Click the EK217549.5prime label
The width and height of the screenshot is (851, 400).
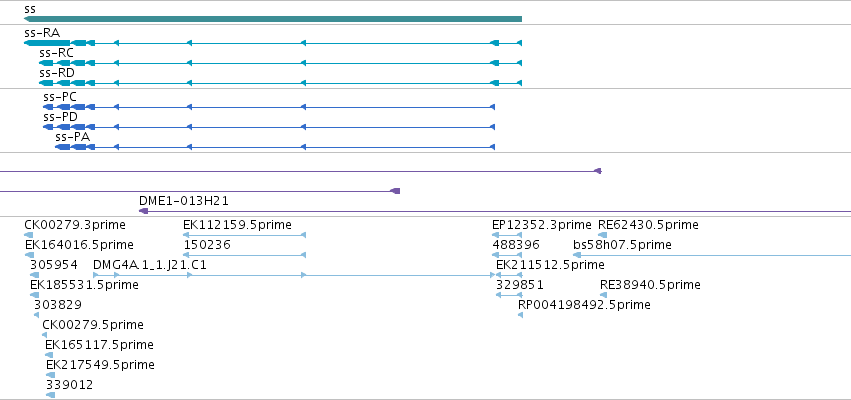click(100, 365)
